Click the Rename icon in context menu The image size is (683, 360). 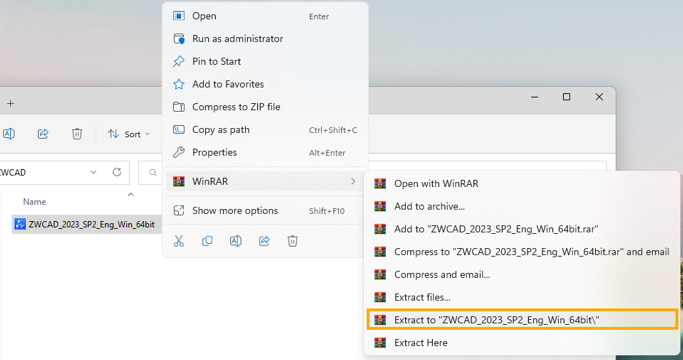[x=236, y=241]
